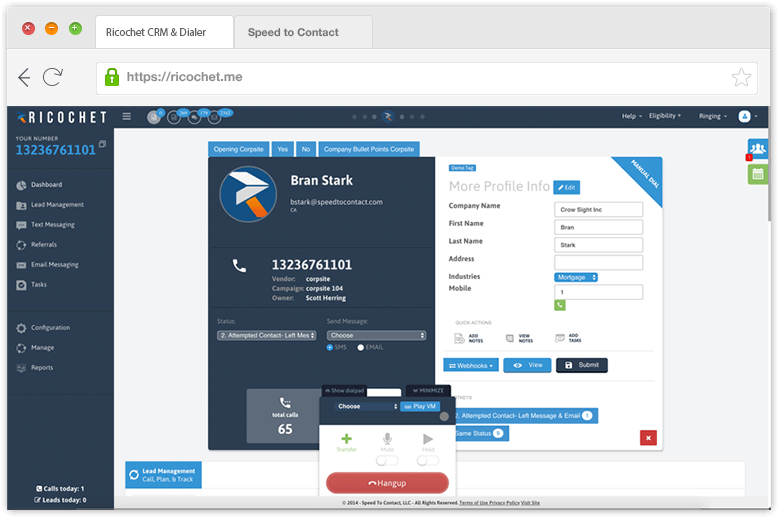Open the chat icon with badge 179
The height and width of the screenshot is (517, 778).
pos(195,117)
